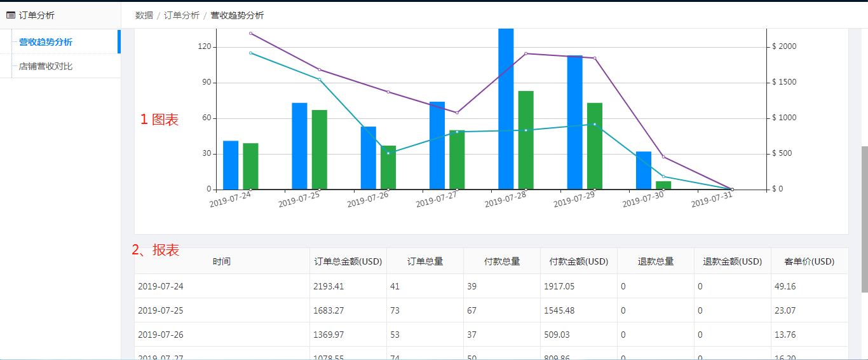Click the blue bar for 2019-07-24
Viewport: 868px width, 360px height.
(231, 165)
